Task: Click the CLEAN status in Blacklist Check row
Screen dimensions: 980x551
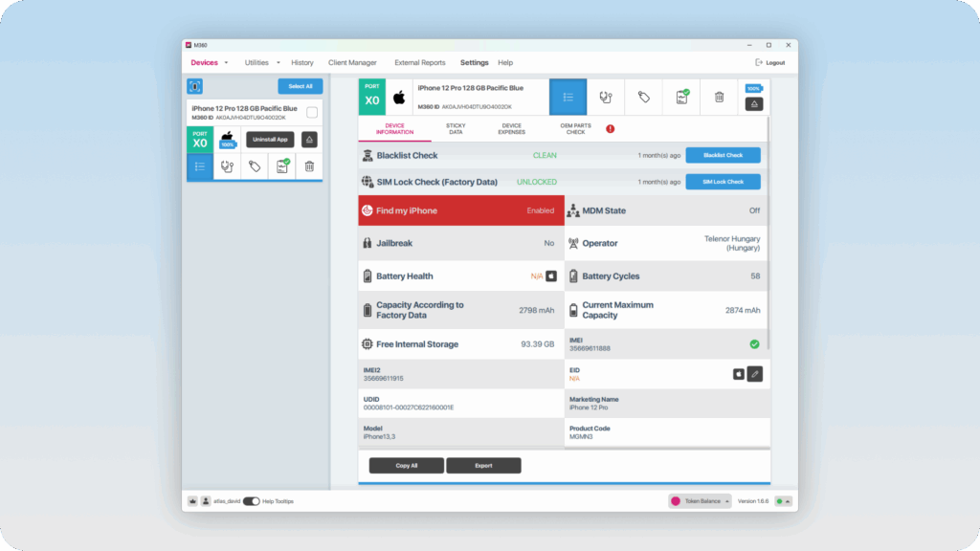Action: 545,156
